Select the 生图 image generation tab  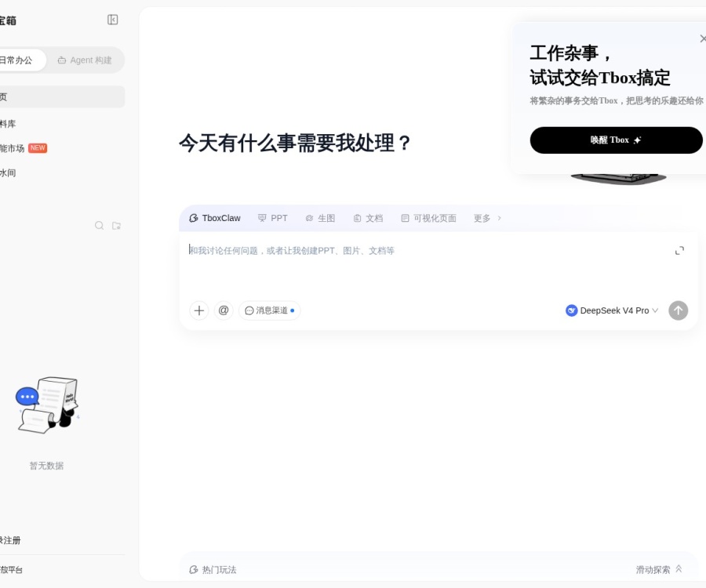click(x=320, y=218)
